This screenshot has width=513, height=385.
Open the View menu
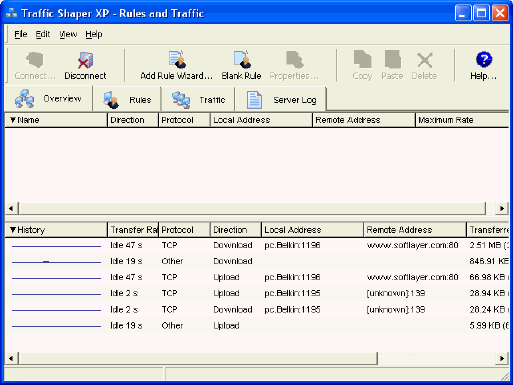[x=68, y=34]
